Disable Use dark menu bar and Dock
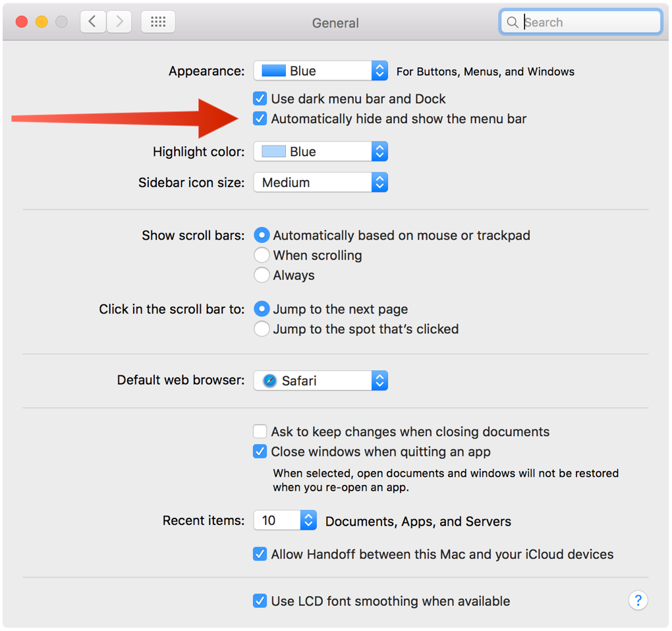This screenshot has height=631, width=672. [260, 99]
